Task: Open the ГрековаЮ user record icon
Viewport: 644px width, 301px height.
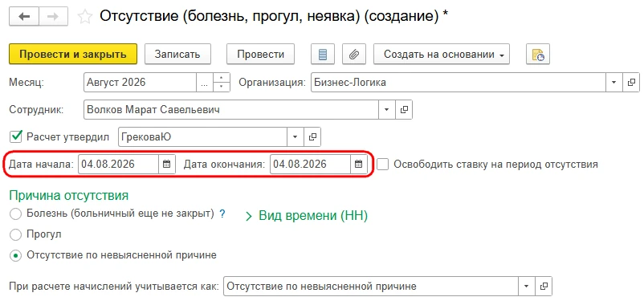Action: point(312,137)
